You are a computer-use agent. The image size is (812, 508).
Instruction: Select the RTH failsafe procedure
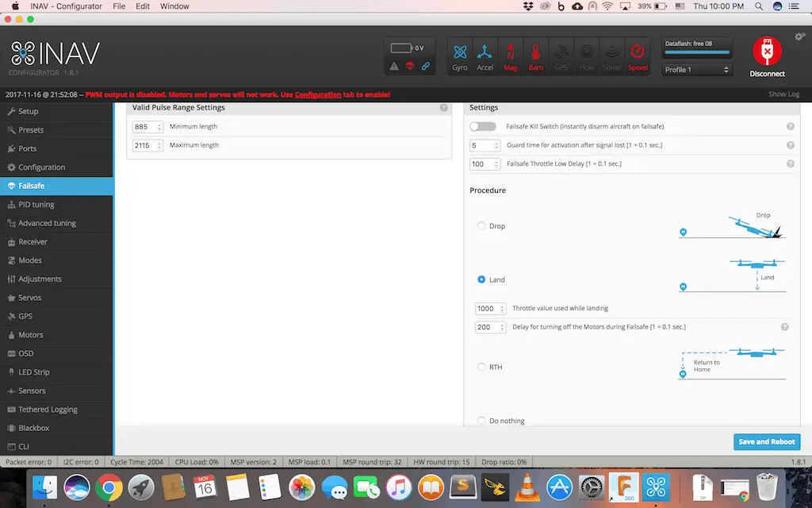pos(481,367)
